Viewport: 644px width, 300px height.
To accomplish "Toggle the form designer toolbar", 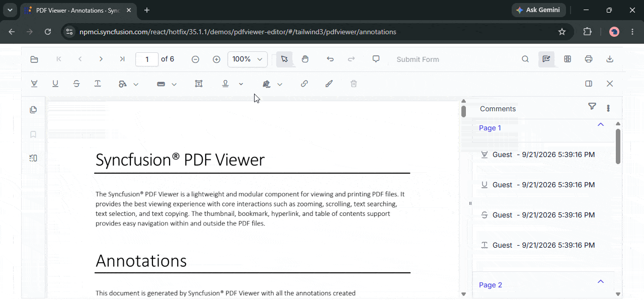I will point(568,59).
